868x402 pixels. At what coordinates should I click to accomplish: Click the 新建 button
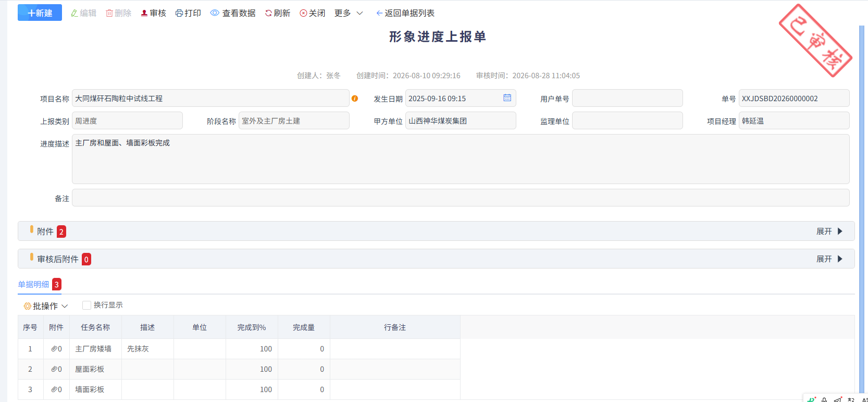40,13
